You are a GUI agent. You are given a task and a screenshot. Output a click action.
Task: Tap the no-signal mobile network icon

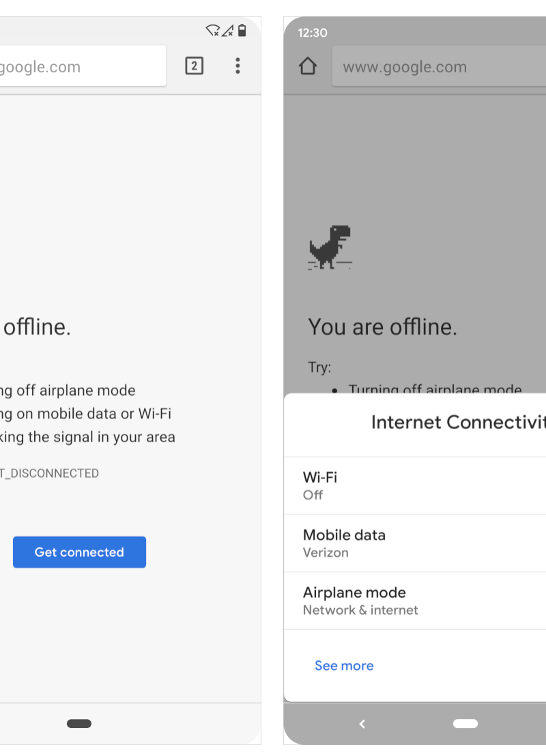(228, 31)
